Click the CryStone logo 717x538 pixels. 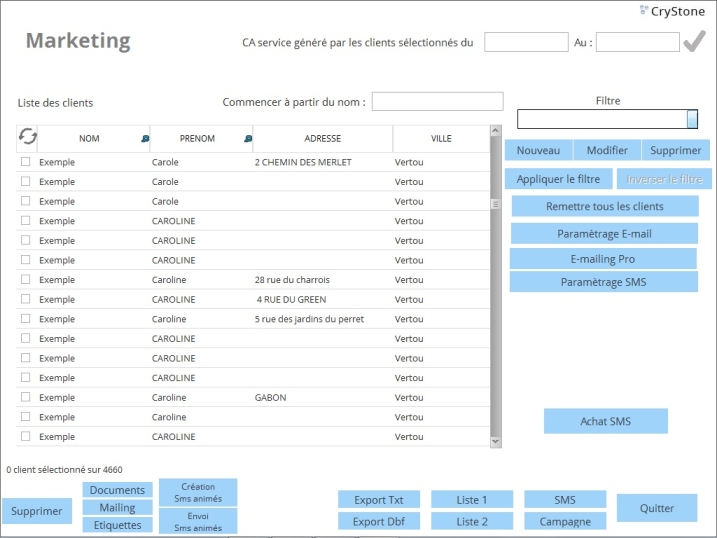pos(672,11)
